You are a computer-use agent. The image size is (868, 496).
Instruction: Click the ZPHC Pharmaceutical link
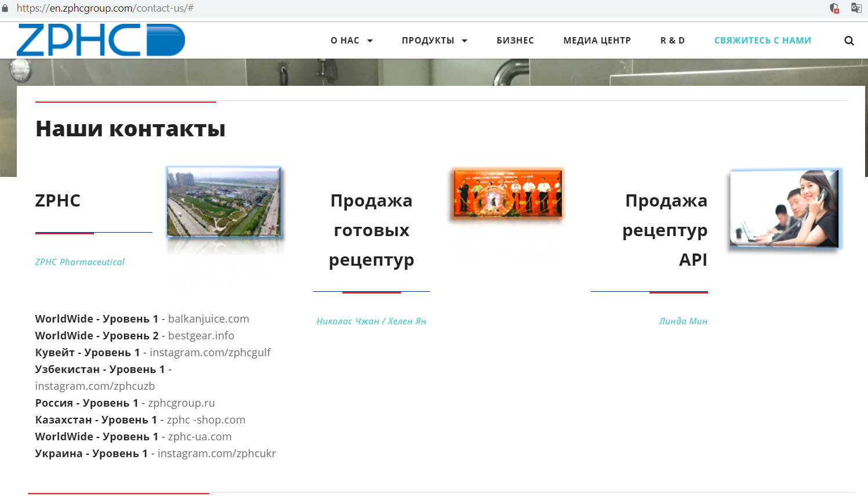click(x=79, y=262)
